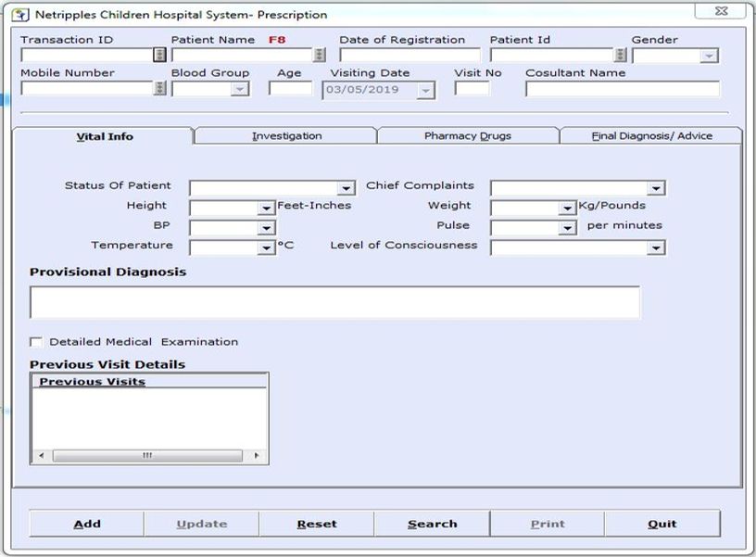Click the Patient Name lookup icon

[x=320, y=55]
